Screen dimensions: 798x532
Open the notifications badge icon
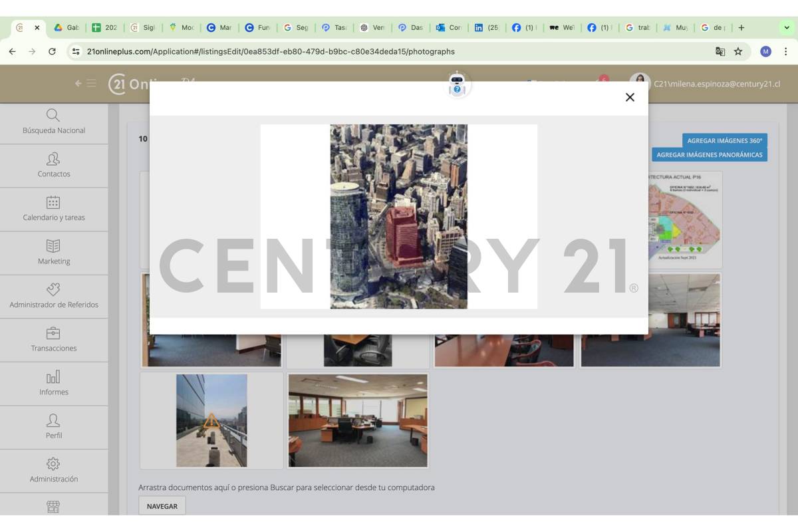[603, 80]
